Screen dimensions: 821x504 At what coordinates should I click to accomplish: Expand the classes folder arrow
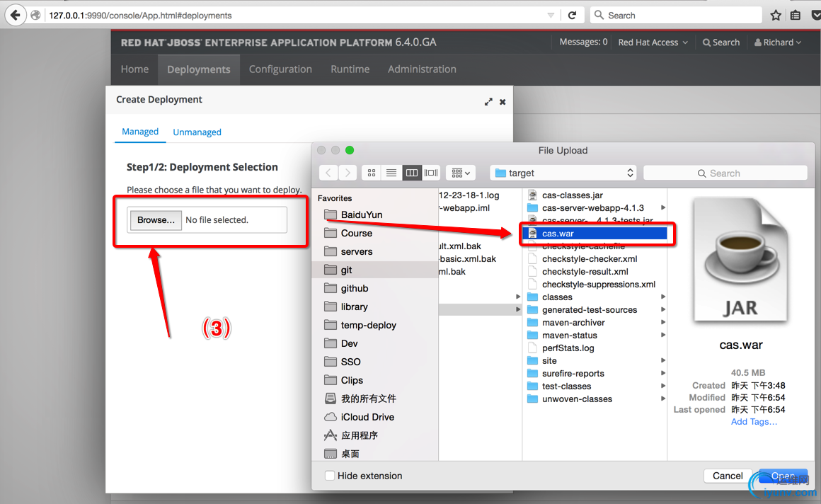pos(663,297)
